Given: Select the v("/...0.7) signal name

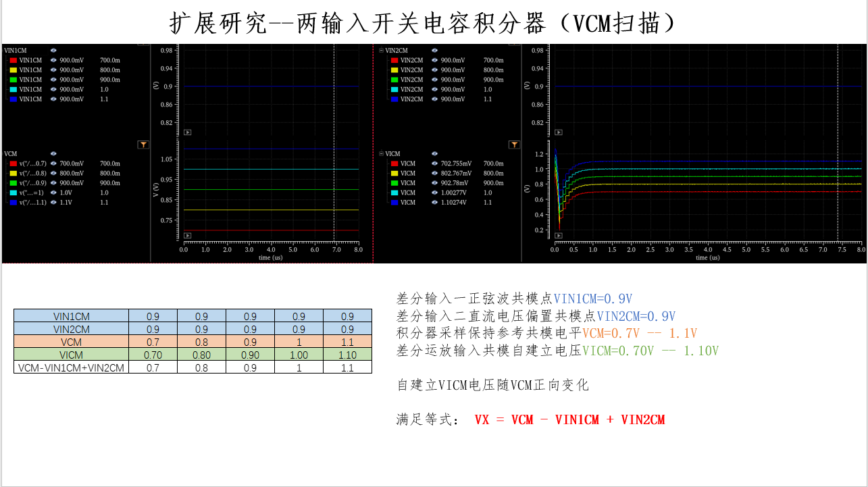Looking at the screenshot, I should (33, 163).
